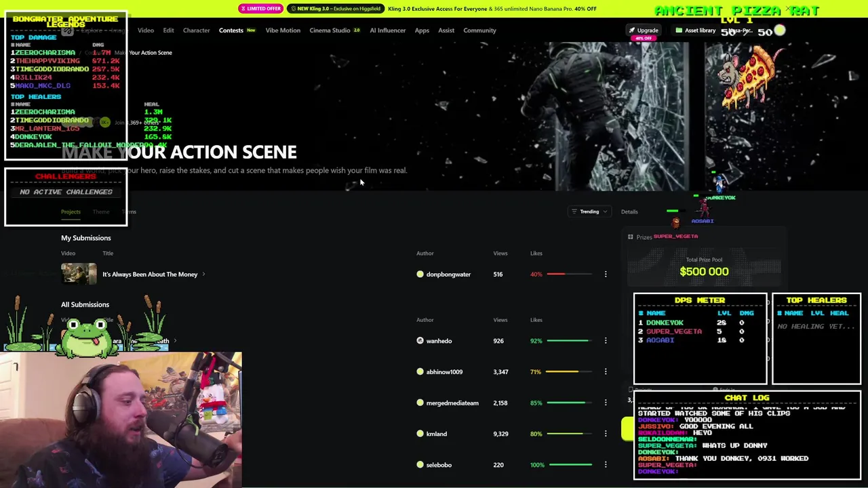Open the Character menu
This screenshot has height=488, width=868.
tap(196, 30)
